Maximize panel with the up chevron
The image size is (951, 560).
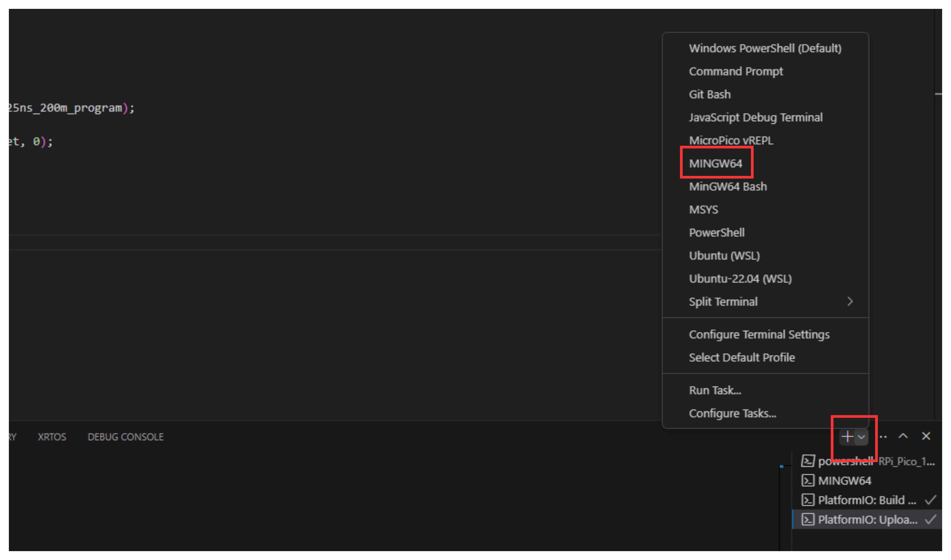click(x=903, y=436)
